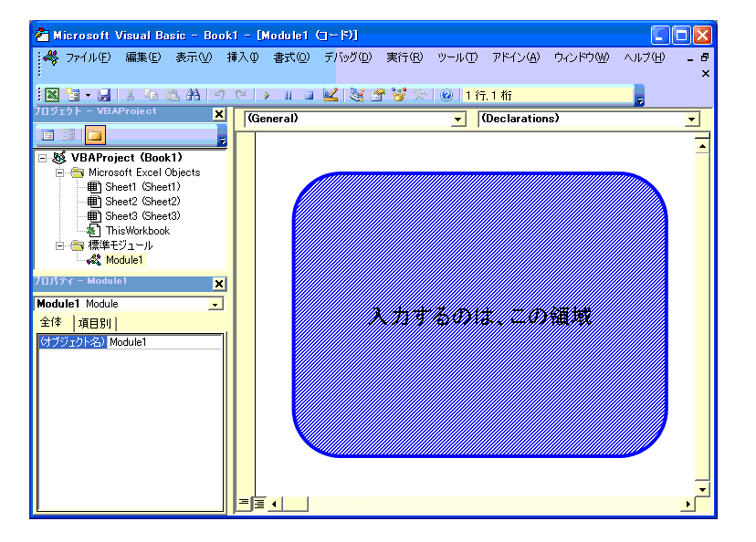
Task: Click the Save floppy disk icon
Action: coord(104,95)
